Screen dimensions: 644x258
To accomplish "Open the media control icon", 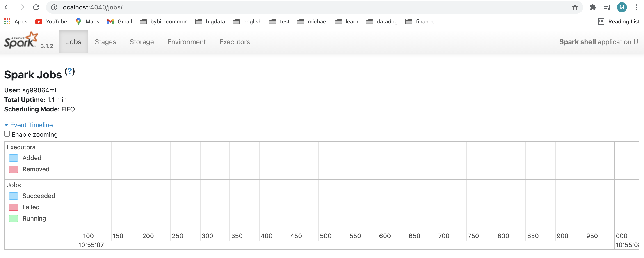I will pyautogui.click(x=607, y=7).
